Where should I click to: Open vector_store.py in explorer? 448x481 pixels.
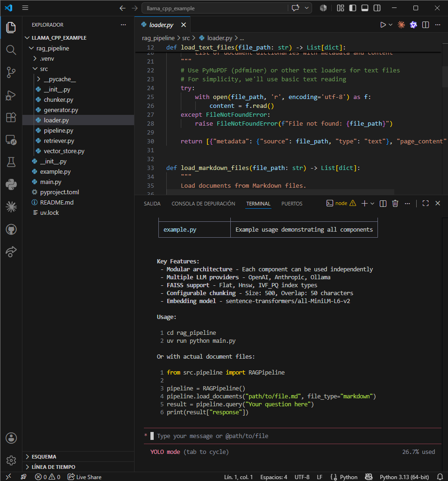pyautogui.click(x=64, y=151)
